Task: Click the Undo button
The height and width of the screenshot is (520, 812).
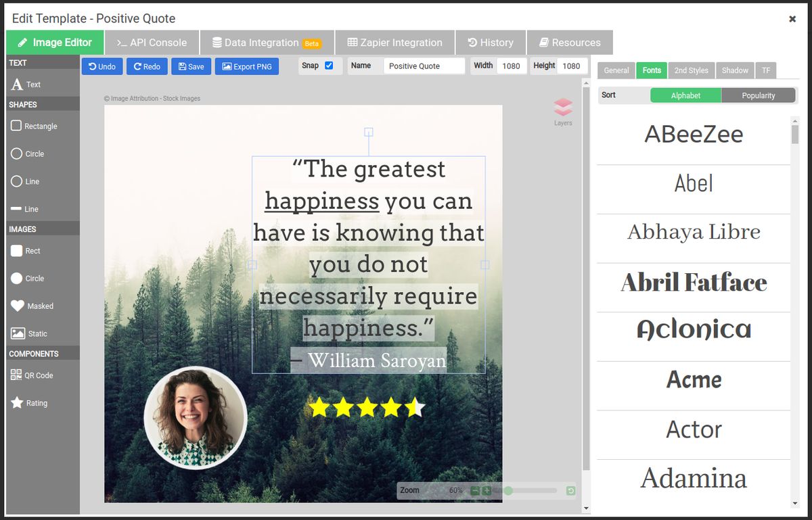Action: pos(102,66)
